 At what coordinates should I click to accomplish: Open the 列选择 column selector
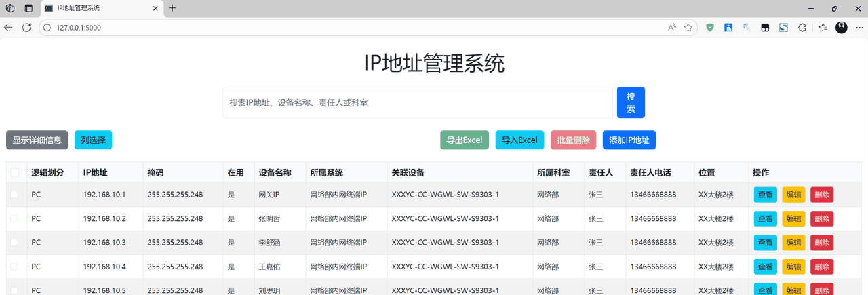(x=93, y=140)
